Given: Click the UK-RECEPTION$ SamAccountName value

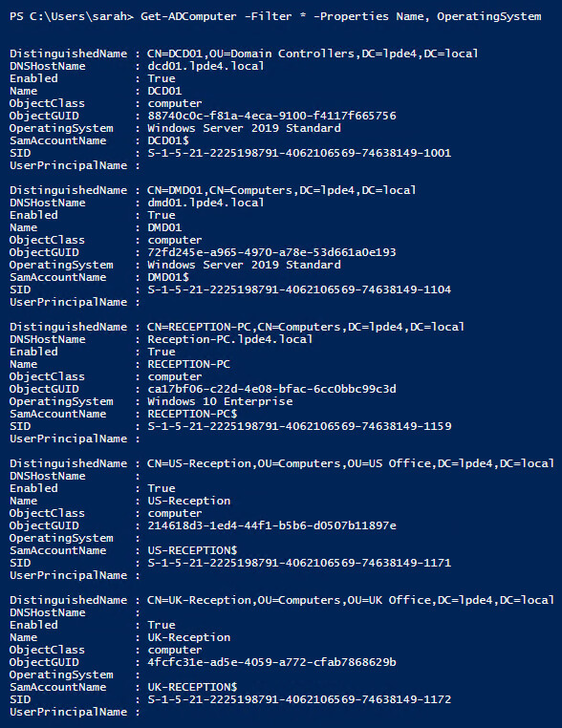Looking at the screenshot, I should pos(192,687).
